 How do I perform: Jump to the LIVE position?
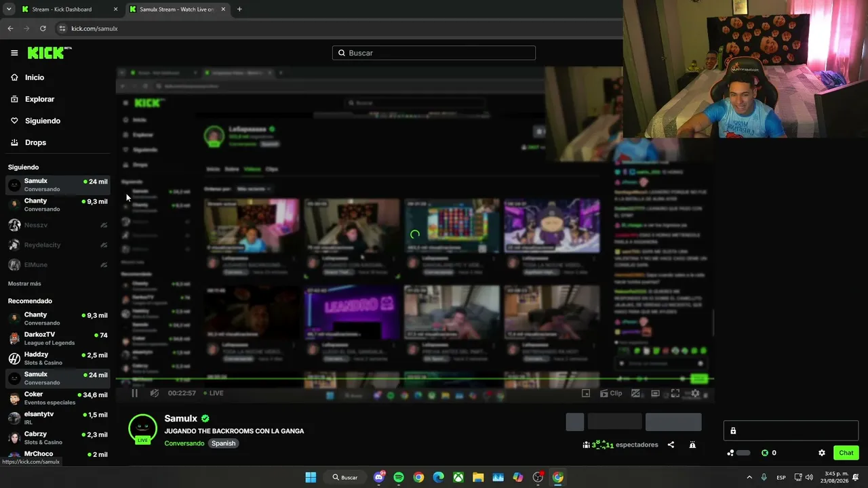point(212,393)
